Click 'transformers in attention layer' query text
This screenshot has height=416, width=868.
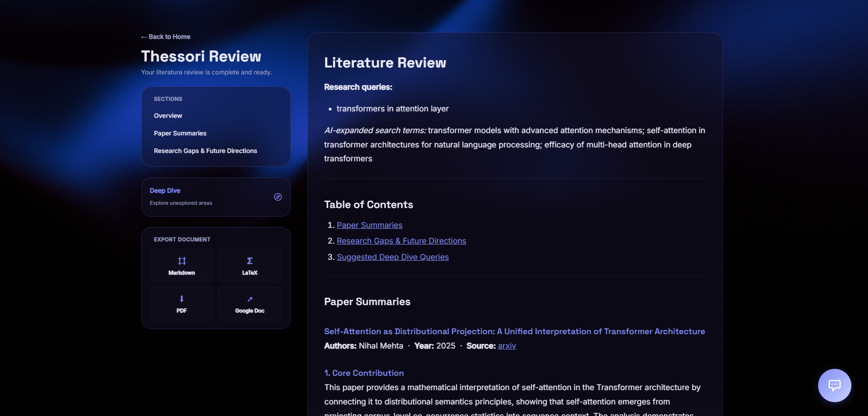[392, 109]
